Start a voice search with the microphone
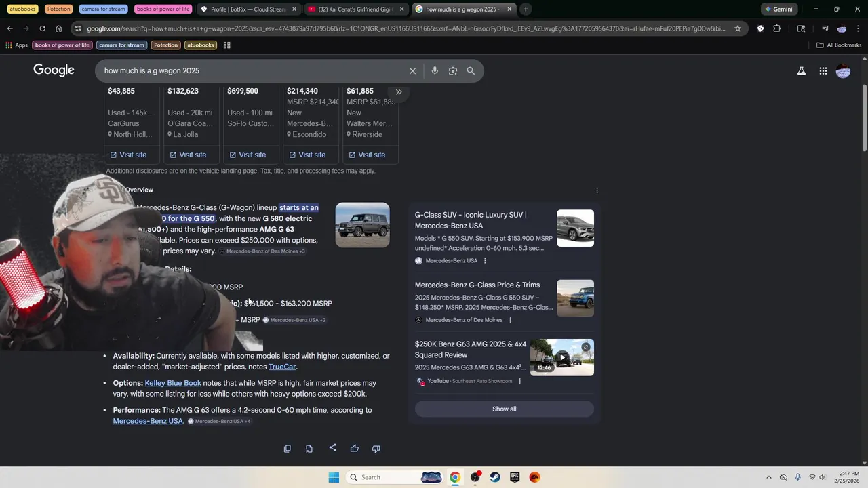Image resolution: width=868 pixels, height=488 pixels. 435,70
